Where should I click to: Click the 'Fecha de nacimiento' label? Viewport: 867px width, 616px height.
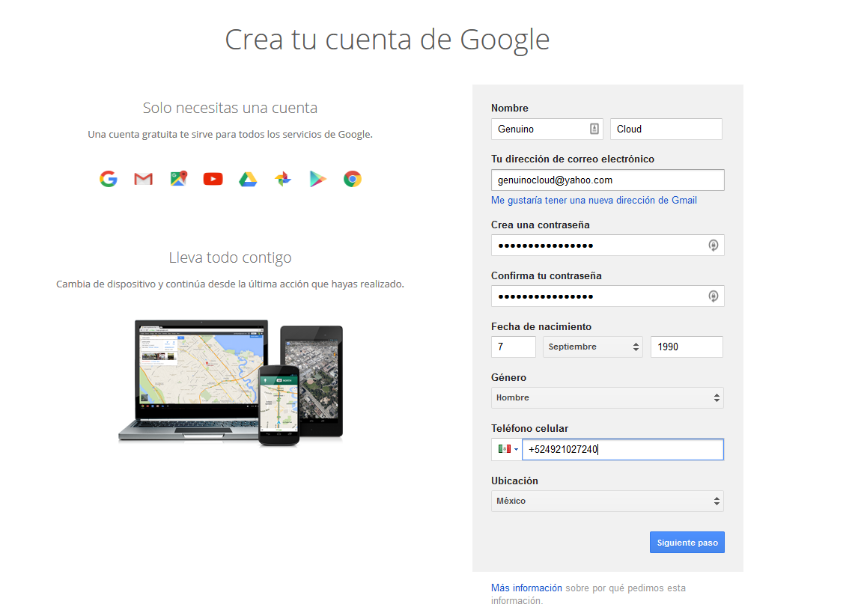click(541, 327)
